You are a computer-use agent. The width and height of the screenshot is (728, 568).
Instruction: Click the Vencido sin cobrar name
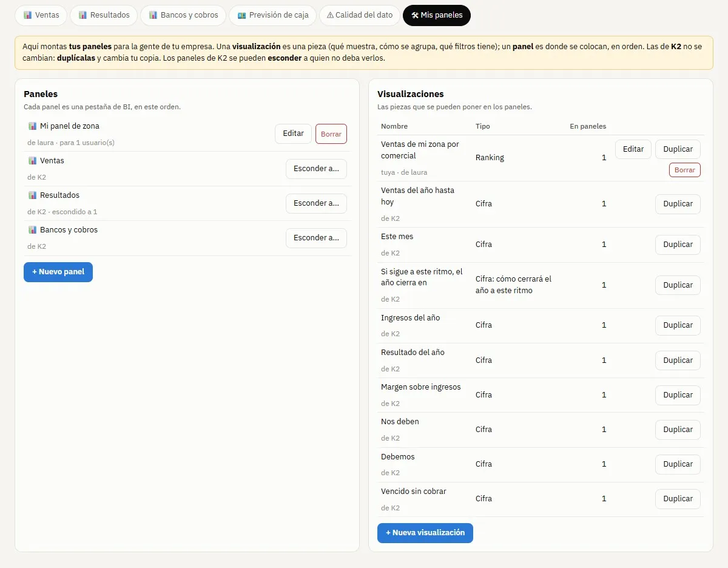(x=414, y=492)
